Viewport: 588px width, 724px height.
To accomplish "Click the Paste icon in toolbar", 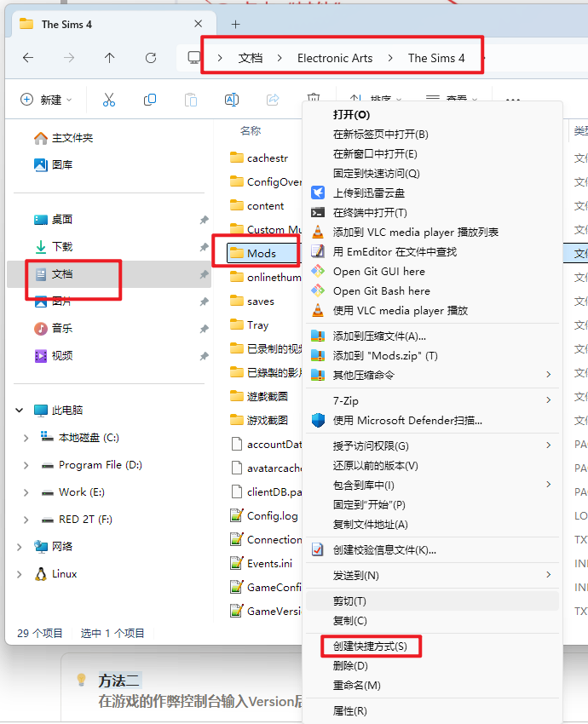I will pos(191,100).
